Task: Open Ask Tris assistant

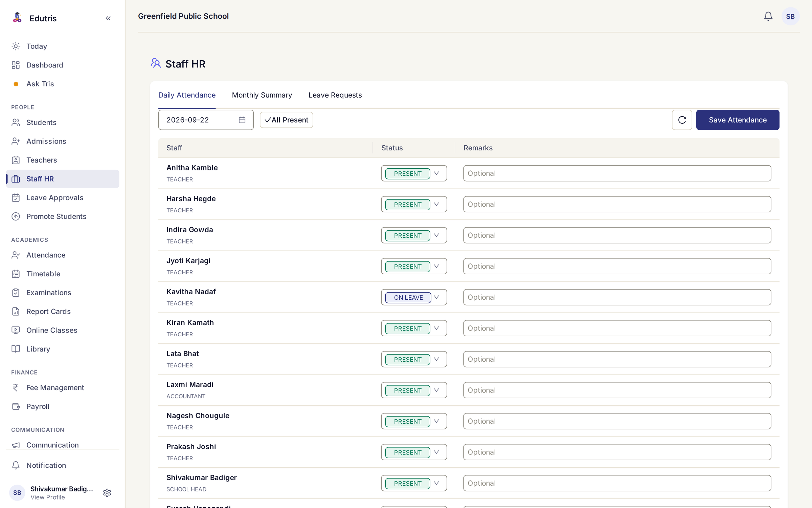Action: click(63, 84)
